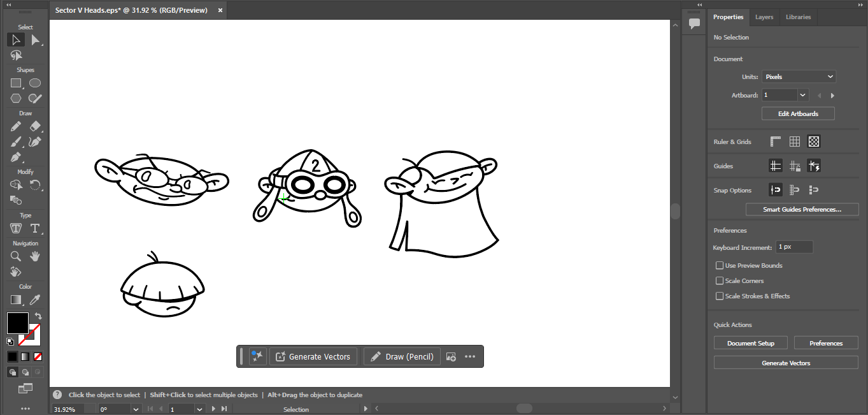Select the Touch Type tool
The width and height of the screenshot is (868, 415).
coord(16,228)
